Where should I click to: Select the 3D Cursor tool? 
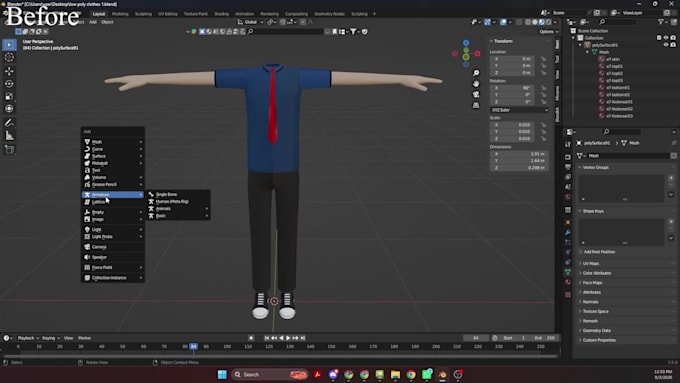tap(10, 57)
